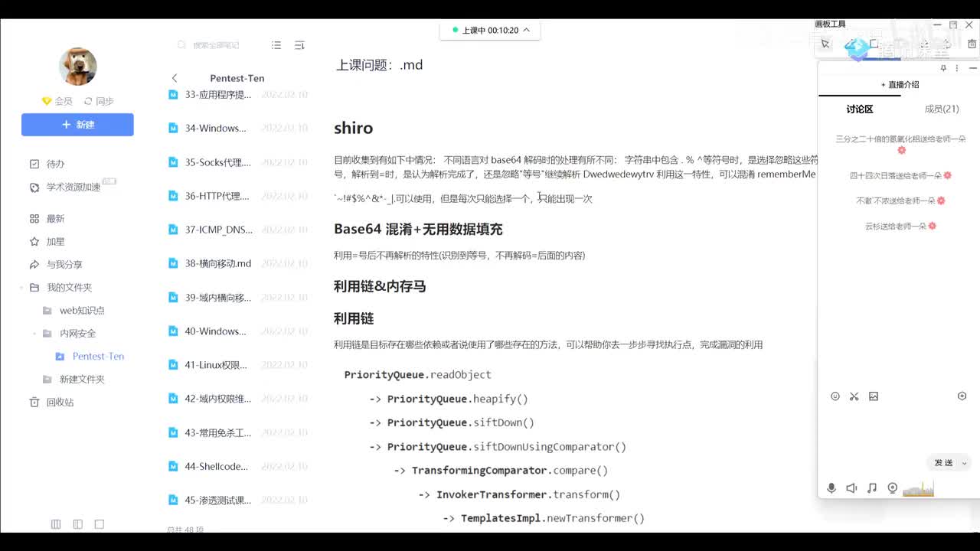Open note 35-Socks代理...
The height and width of the screenshot is (551, 980).
coord(237,162)
